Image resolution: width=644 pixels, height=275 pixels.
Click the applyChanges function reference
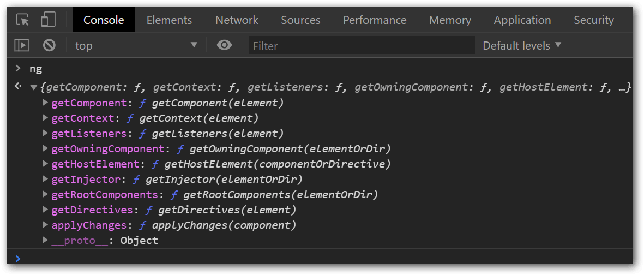[x=224, y=225]
